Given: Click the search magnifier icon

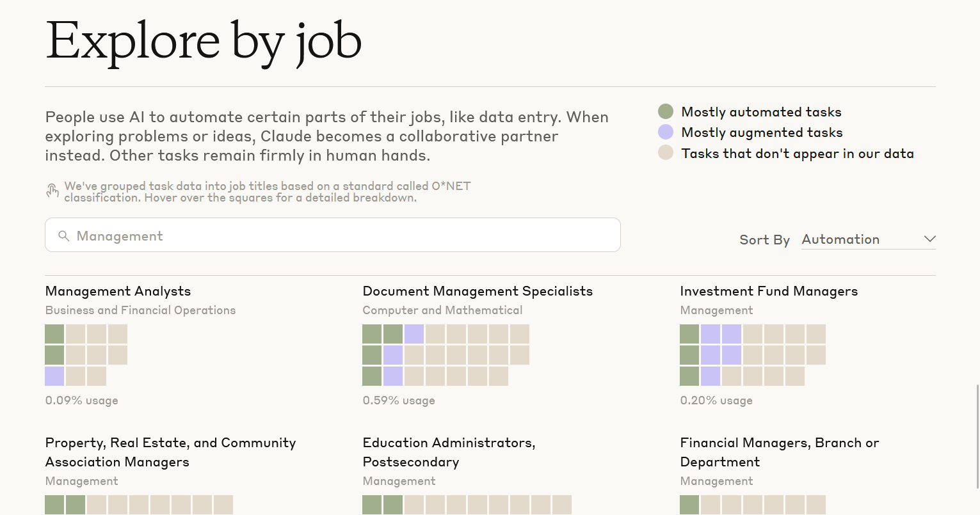Looking at the screenshot, I should coord(63,236).
